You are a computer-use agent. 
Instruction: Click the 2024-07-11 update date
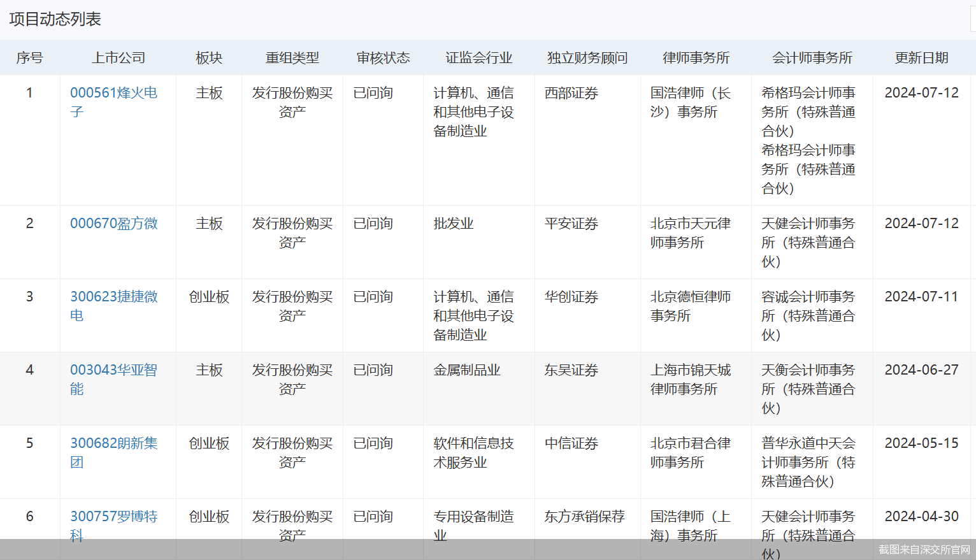coord(921,297)
